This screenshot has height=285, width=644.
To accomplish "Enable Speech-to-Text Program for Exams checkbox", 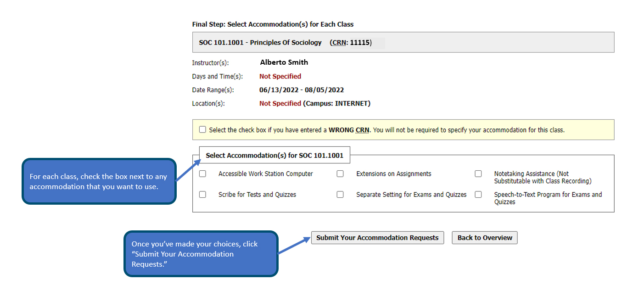I will (x=478, y=195).
